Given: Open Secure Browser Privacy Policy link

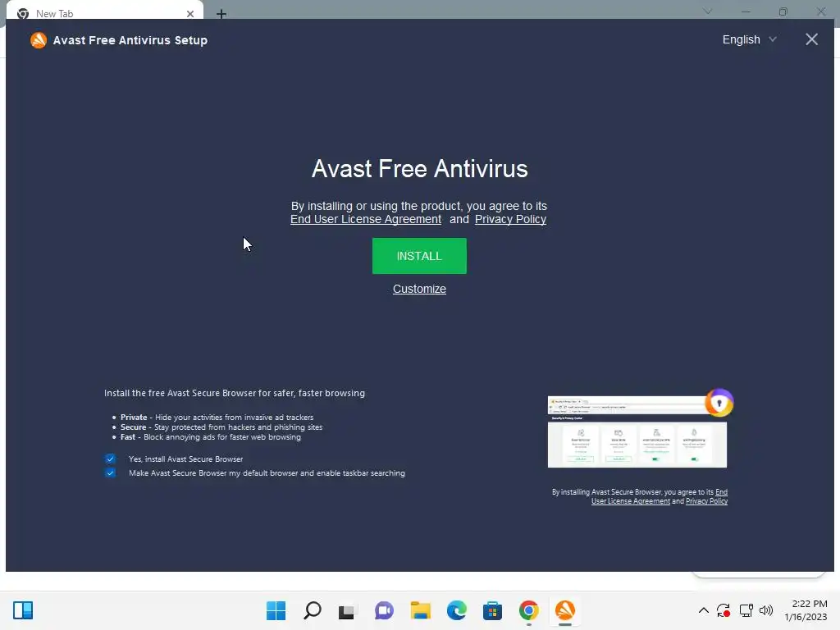Looking at the screenshot, I should pyautogui.click(x=706, y=501).
